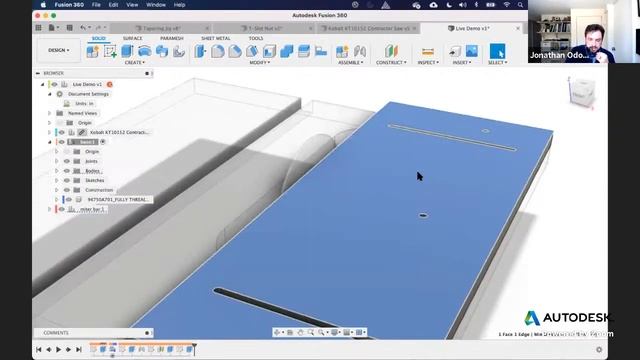The height and width of the screenshot is (360, 640).
Task: Jump to timeline beginning
Action: tap(39, 349)
